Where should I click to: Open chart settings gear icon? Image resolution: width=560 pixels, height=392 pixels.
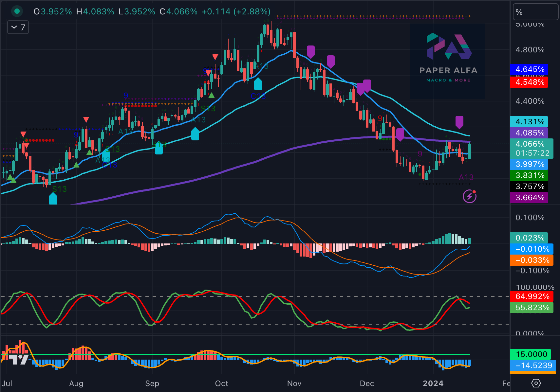536,383
